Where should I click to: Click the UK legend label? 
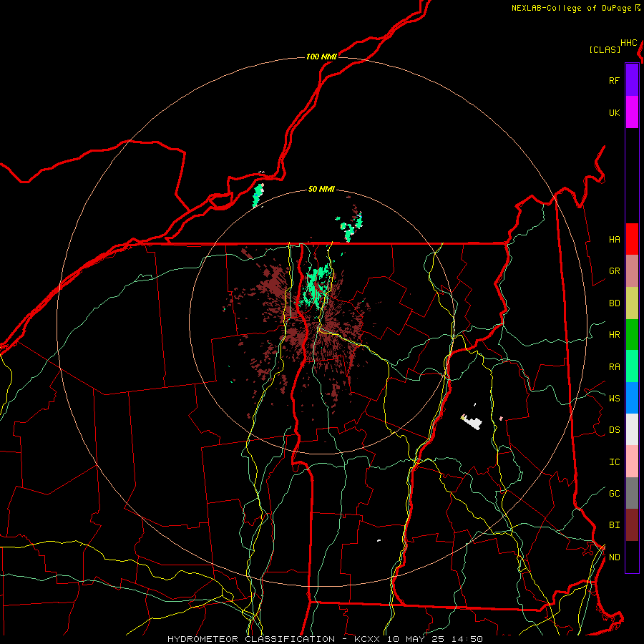[614, 112]
